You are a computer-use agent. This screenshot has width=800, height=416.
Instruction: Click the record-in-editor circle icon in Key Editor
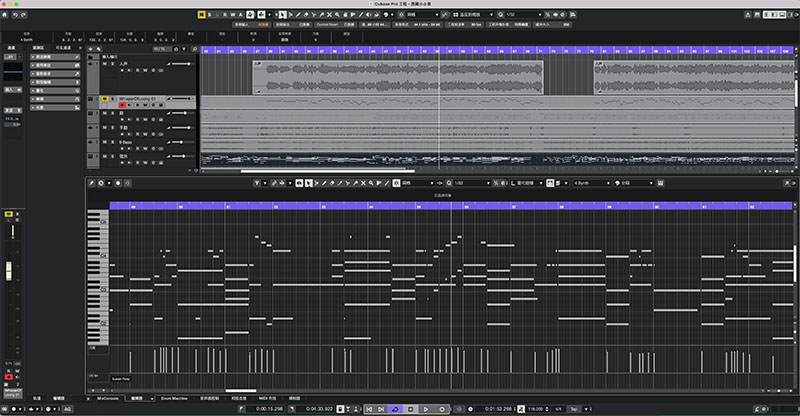tap(118, 183)
